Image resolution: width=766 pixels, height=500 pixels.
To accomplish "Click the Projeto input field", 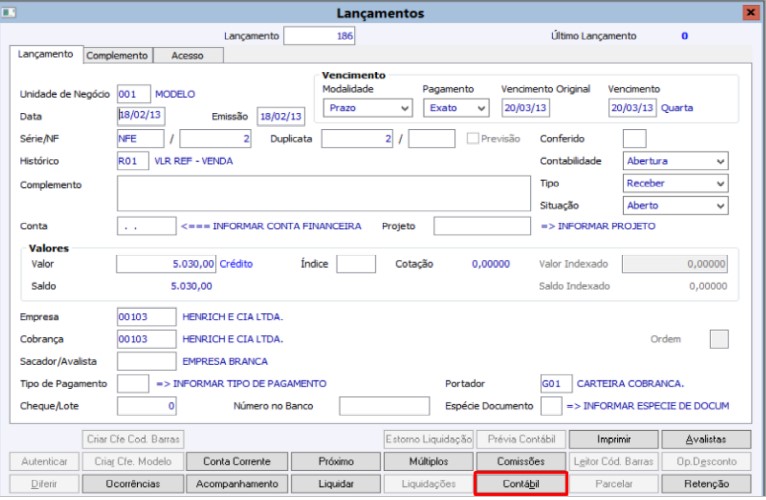I will [x=482, y=226].
